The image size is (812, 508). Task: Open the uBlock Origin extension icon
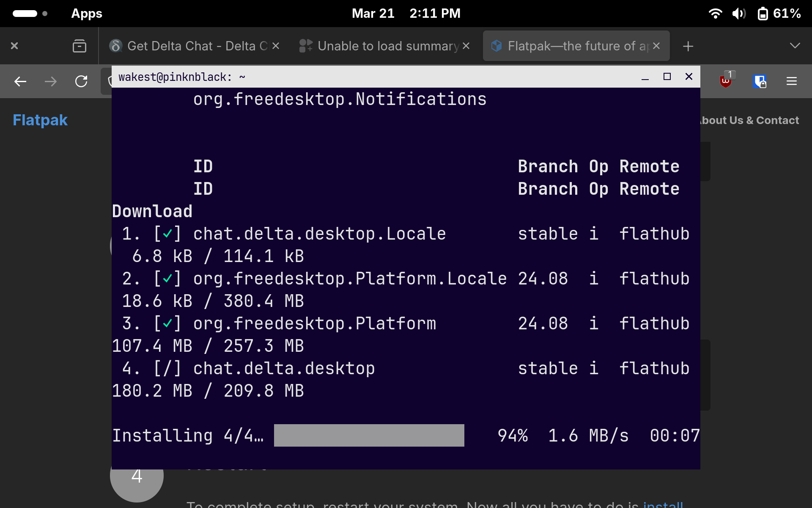coord(727,80)
